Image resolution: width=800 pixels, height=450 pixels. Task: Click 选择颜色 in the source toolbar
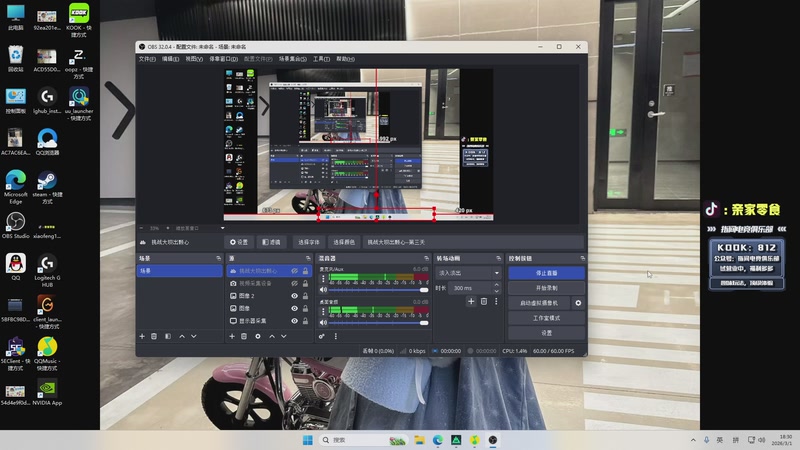click(343, 242)
